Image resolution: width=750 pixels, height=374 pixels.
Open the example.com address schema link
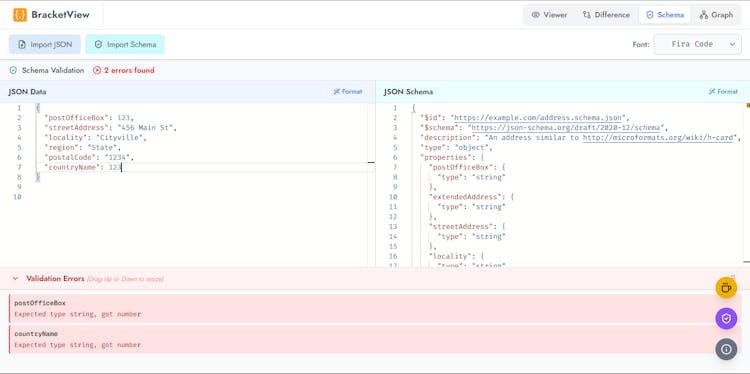coord(538,118)
